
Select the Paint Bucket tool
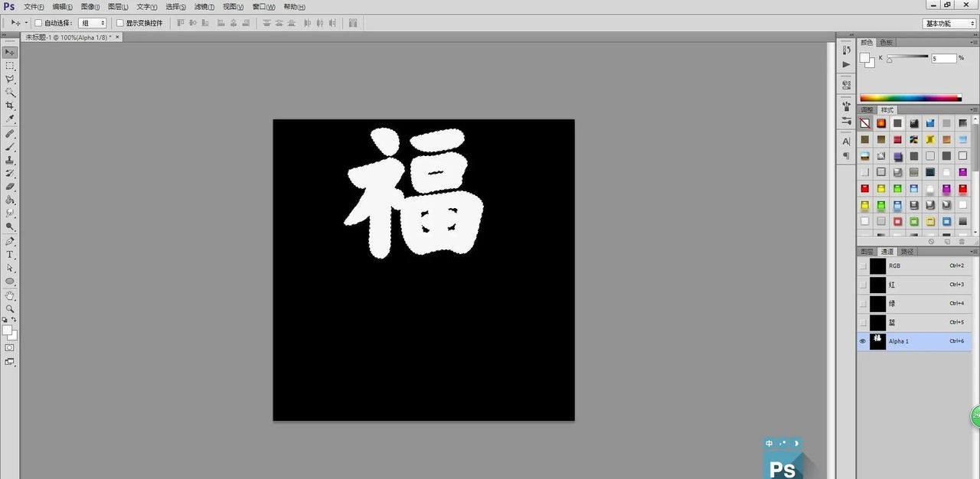coord(10,200)
